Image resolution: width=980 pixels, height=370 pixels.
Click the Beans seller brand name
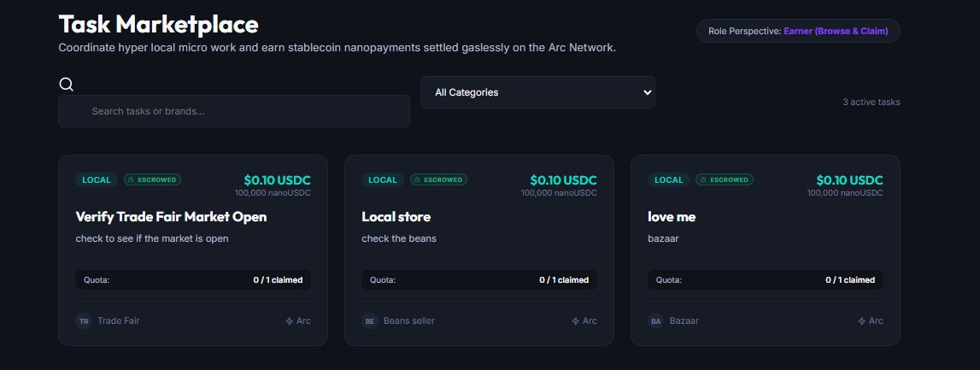(x=409, y=321)
